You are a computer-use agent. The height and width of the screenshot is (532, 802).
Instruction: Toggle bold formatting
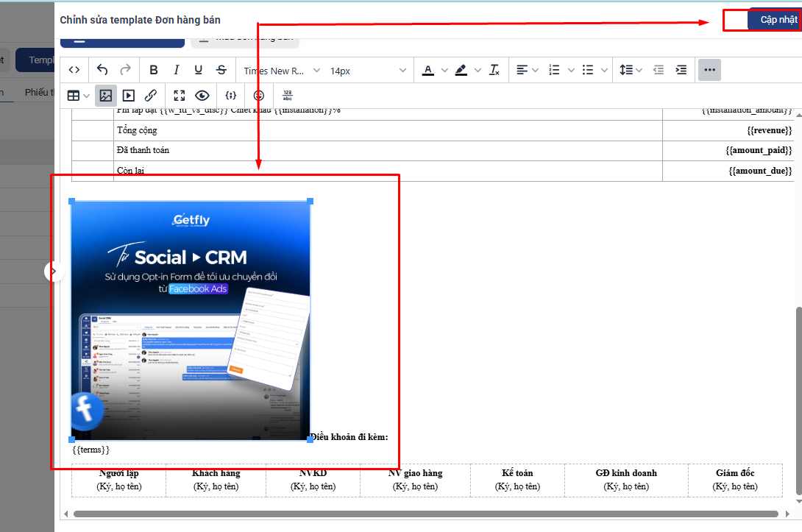coord(154,70)
